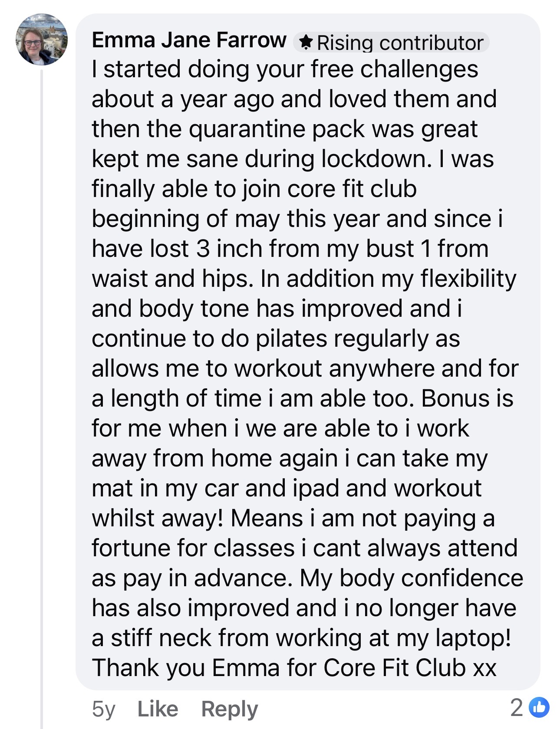The image size is (560, 729).
Task: Click the "Rising contributor" badge text
Action: click(400, 43)
